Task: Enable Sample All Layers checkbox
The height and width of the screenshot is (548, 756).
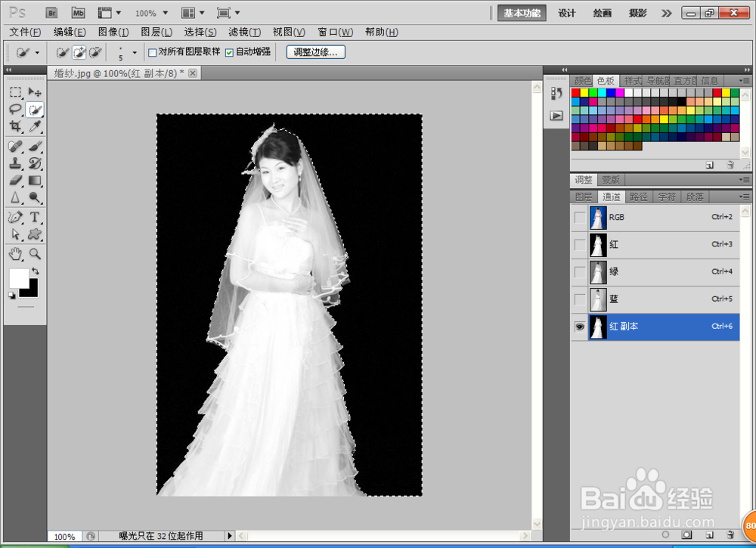Action: click(x=153, y=53)
